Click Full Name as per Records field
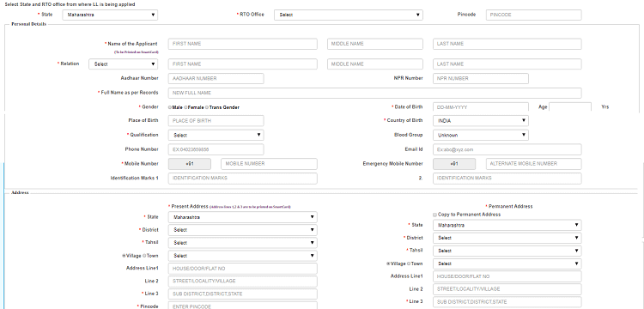 [x=375, y=93]
